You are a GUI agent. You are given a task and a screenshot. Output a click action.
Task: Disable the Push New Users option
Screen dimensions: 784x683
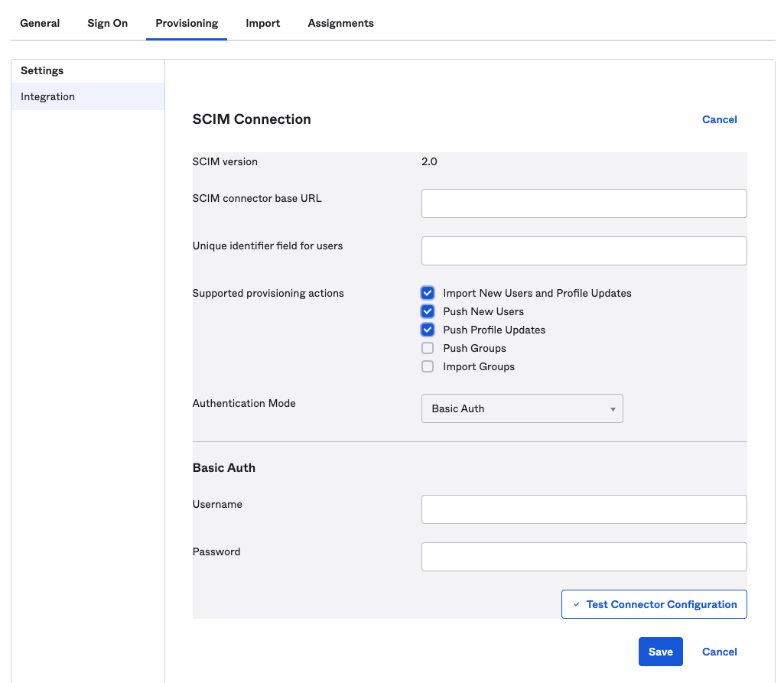pyautogui.click(x=427, y=311)
